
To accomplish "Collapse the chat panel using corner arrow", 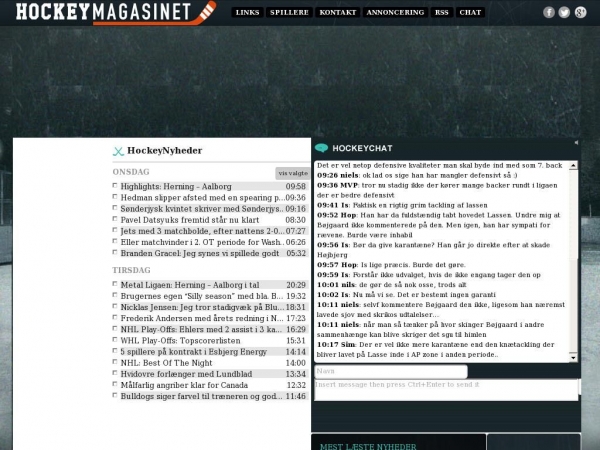I will point(576,142).
